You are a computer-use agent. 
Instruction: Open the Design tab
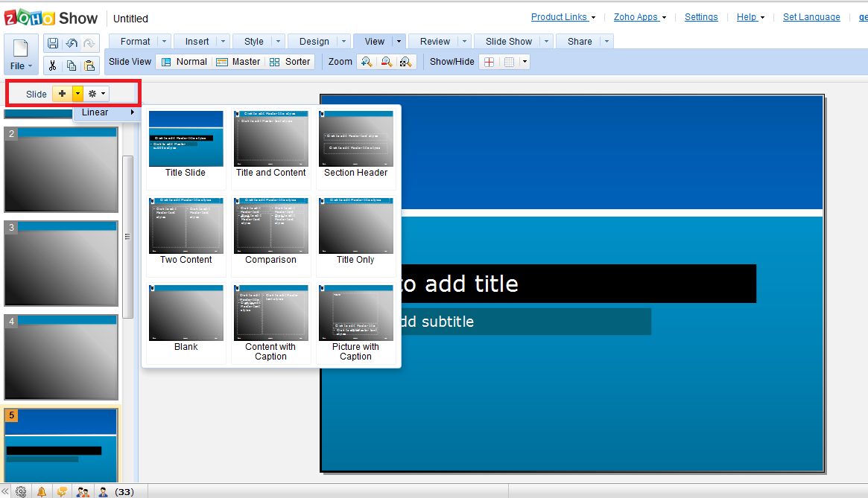314,42
